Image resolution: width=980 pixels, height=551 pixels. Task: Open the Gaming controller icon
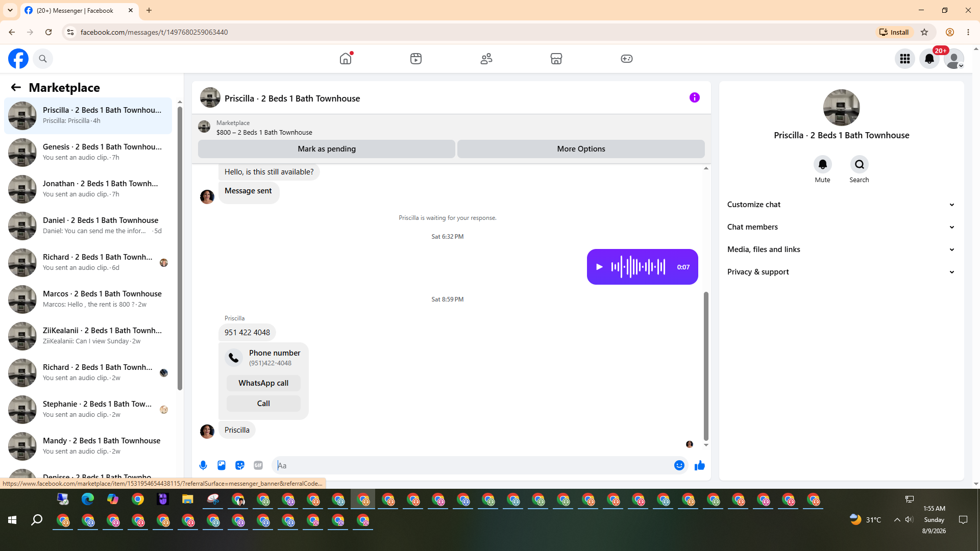click(627, 59)
